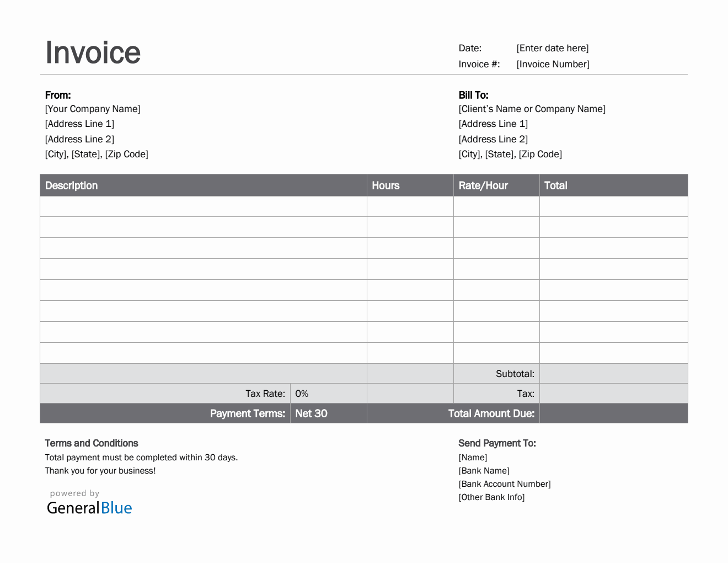Select the [Invoice Number] placeholder
This screenshot has width=728, height=563.
[x=553, y=64]
